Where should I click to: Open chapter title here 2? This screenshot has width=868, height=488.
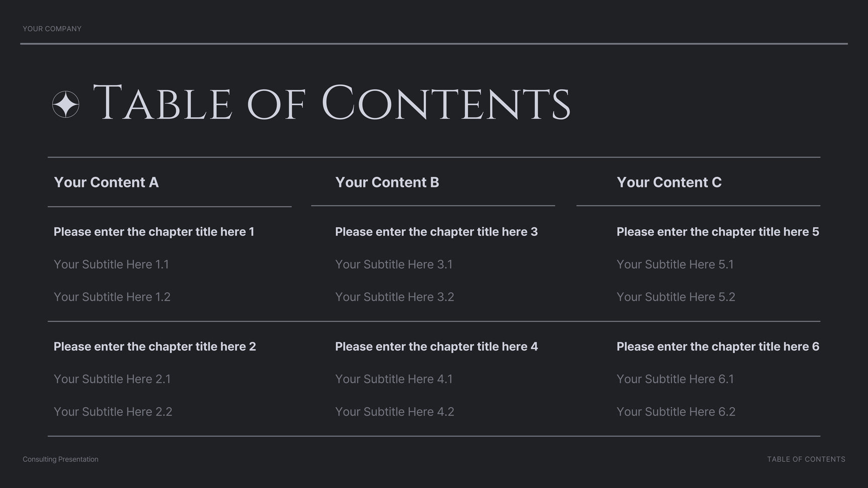(x=154, y=347)
